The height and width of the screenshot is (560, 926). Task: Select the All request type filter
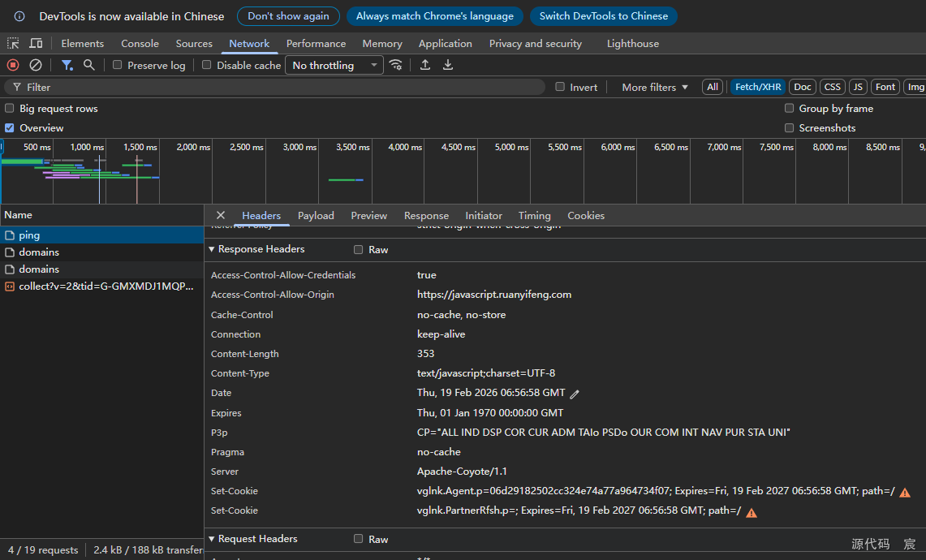(x=713, y=87)
